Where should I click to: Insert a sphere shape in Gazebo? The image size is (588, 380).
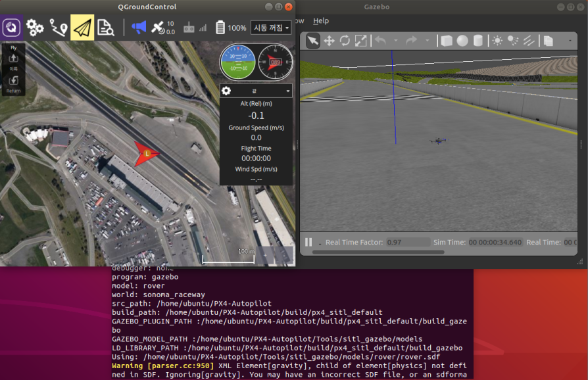pos(462,41)
